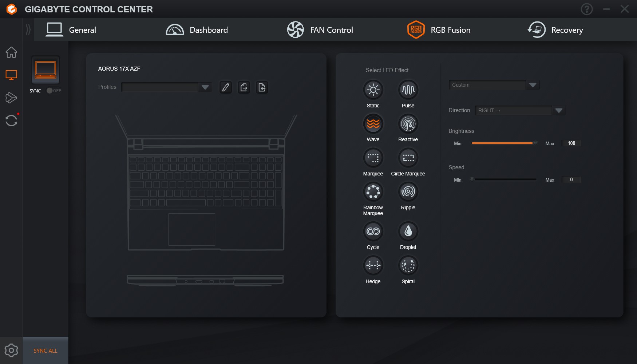The width and height of the screenshot is (637, 364).
Task: Activate the Droplet LED effect
Action: [408, 231]
